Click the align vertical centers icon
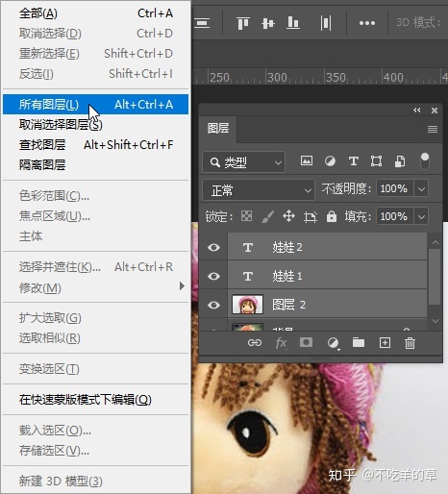Screen dimensions: 448x494 268,23
